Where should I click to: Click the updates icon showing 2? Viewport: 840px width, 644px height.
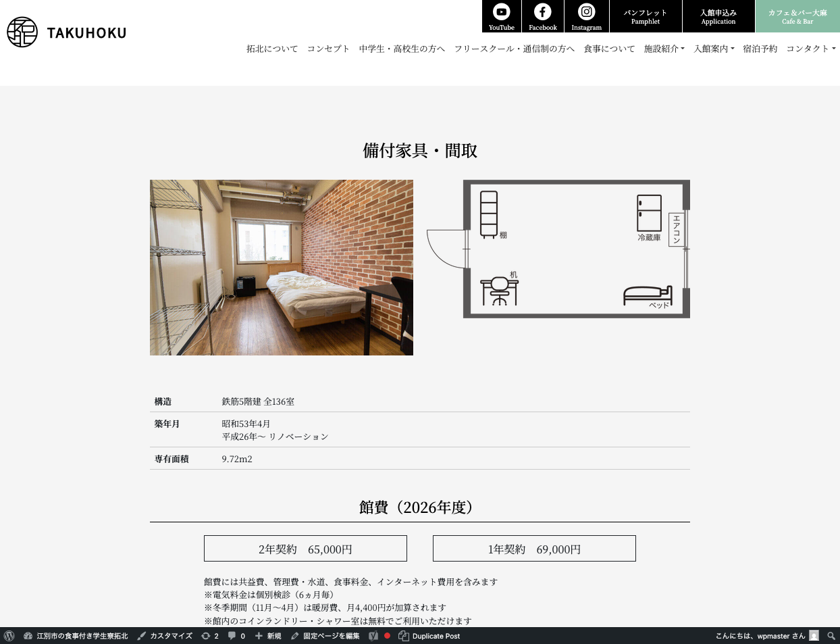coord(210,636)
